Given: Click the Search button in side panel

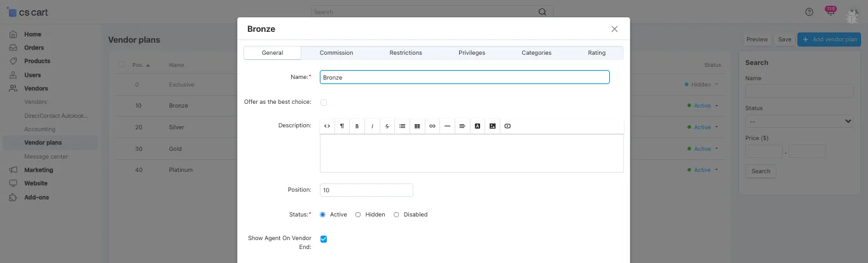Looking at the screenshot, I should point(761,171).
